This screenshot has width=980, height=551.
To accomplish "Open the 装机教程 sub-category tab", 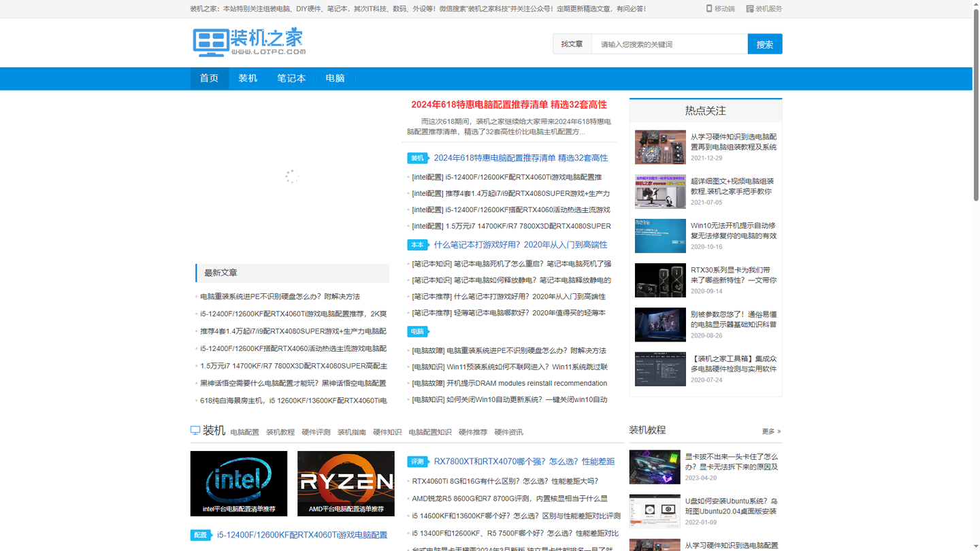I will (280, 432).
